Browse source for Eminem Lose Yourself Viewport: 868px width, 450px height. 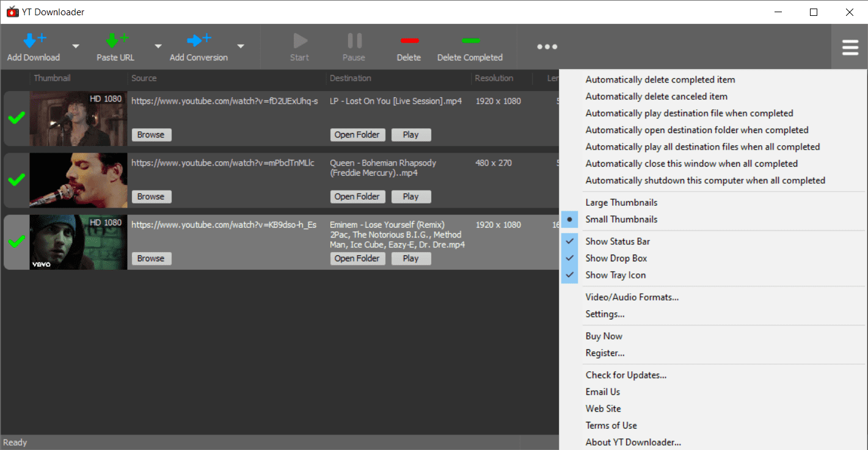151,258
